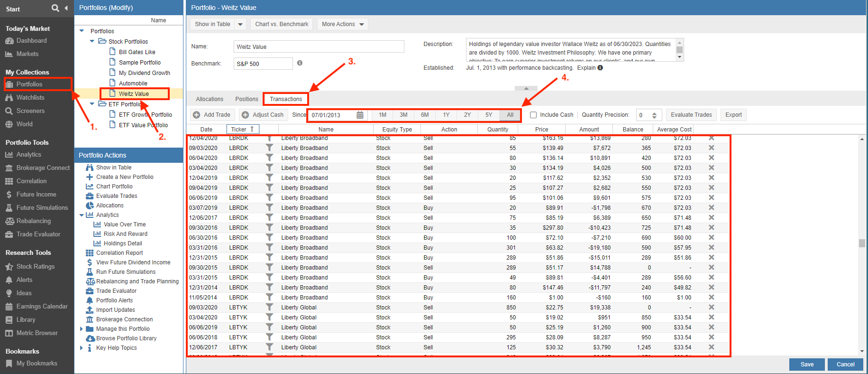Open Correlation tool in sidebar
This screenshot has width=868, height=374.
(x=31, y=181)
